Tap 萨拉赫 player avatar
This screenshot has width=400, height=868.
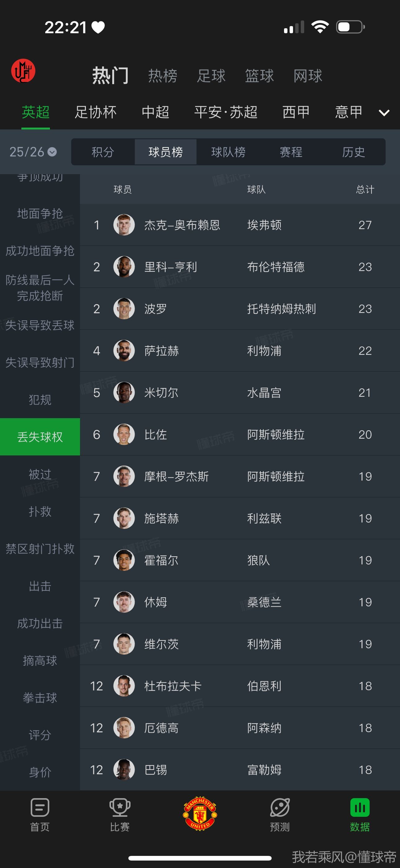[x=124, y=350]
